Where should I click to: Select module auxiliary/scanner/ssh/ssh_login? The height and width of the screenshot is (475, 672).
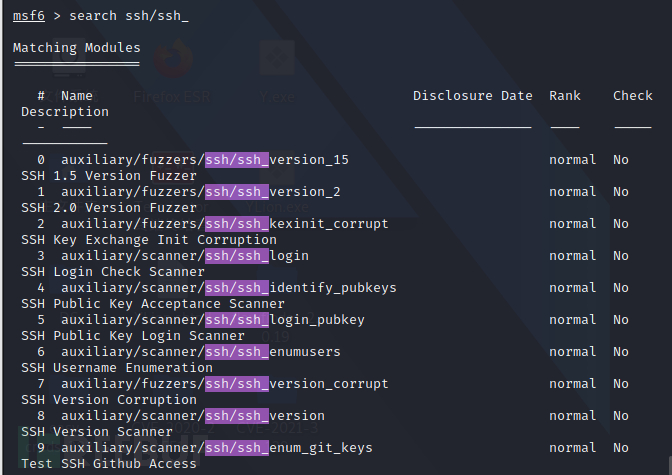(185, 256)
